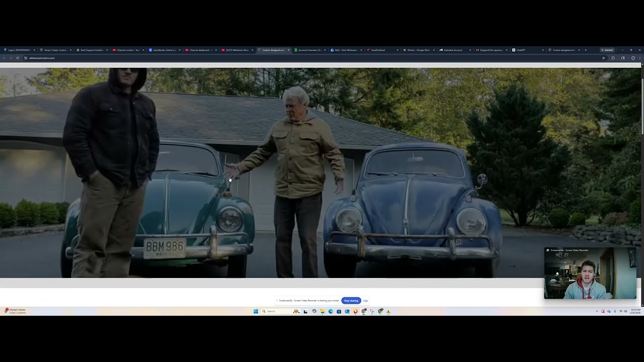Close the QuickBooks Online tab
The width and height of the screenshot is (644, 362).
[x=180, y=50]
